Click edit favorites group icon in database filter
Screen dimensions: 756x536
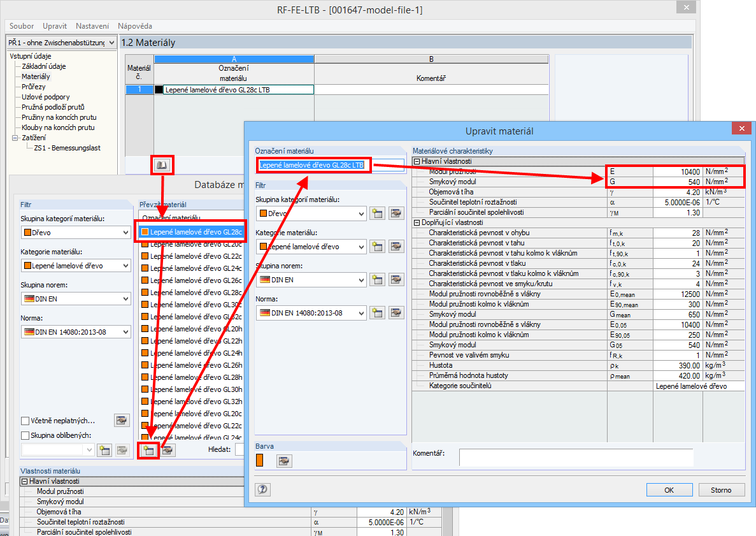122,450
